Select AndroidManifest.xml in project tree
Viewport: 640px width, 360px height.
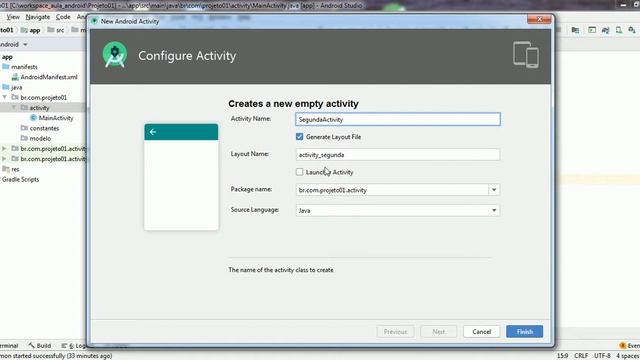tap(49, 77)
